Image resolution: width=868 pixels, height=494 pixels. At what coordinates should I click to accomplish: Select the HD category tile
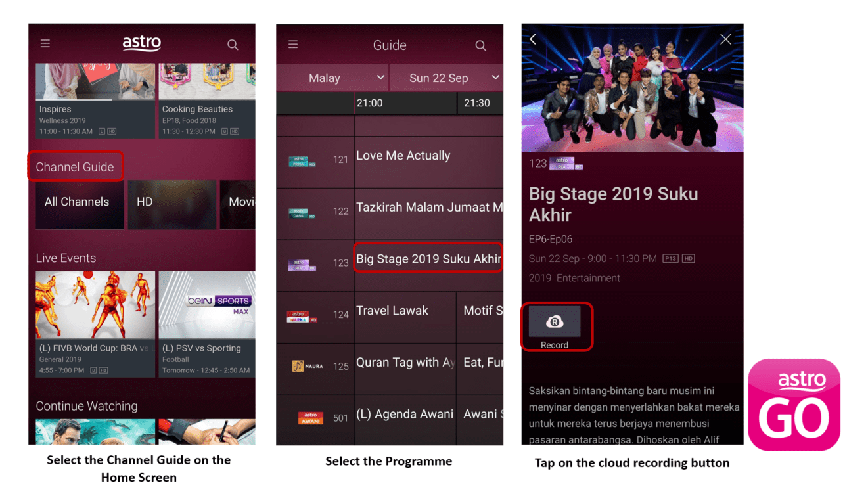pos(172,204)
